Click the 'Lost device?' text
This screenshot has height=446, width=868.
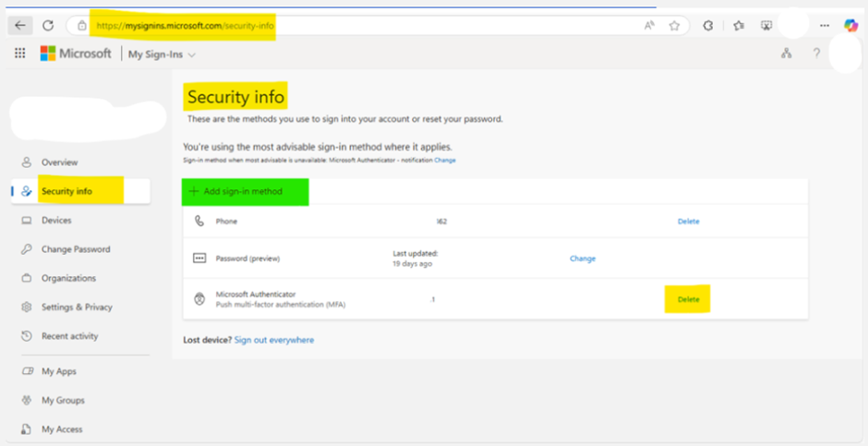click(208, 340)
